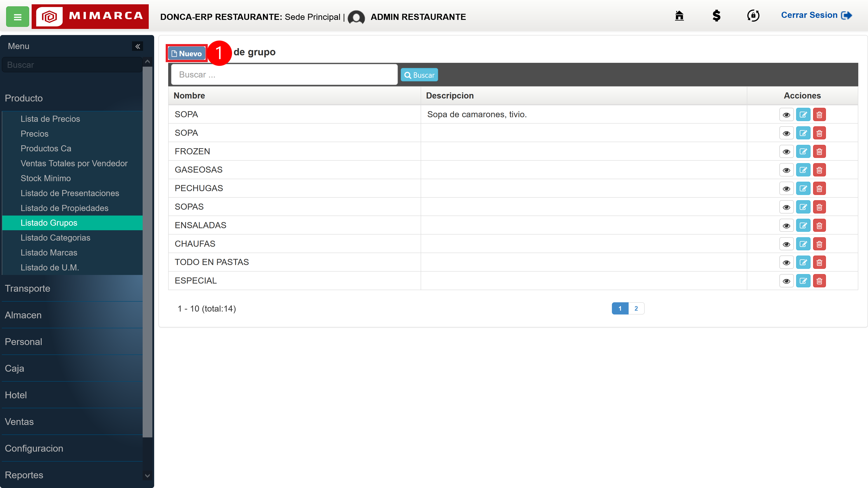
Task: Delete the ESPECIAL group
Action: 819,281
